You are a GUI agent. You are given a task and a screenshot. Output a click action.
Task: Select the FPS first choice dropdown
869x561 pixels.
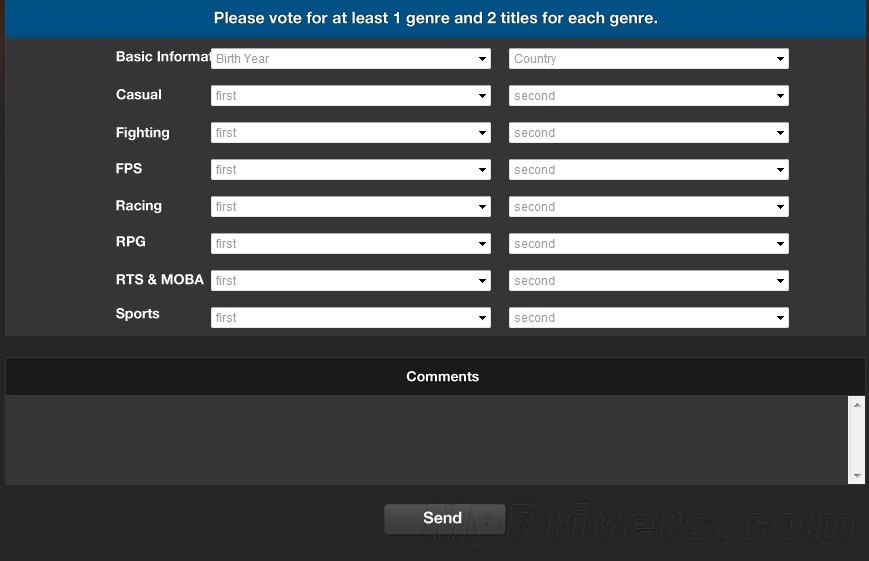click(x=350, y=170)
